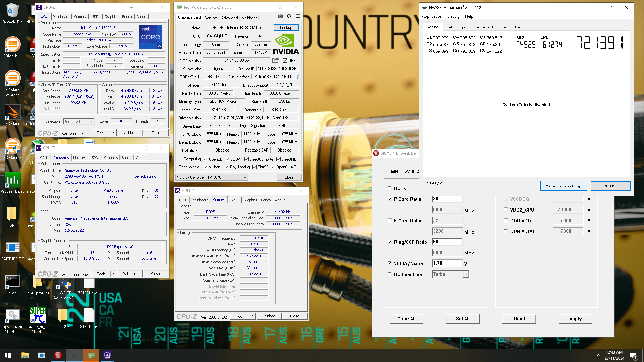Toggle the CUDA checkbox in GPU-Z
644x362 pixels.
click(227, 159)
